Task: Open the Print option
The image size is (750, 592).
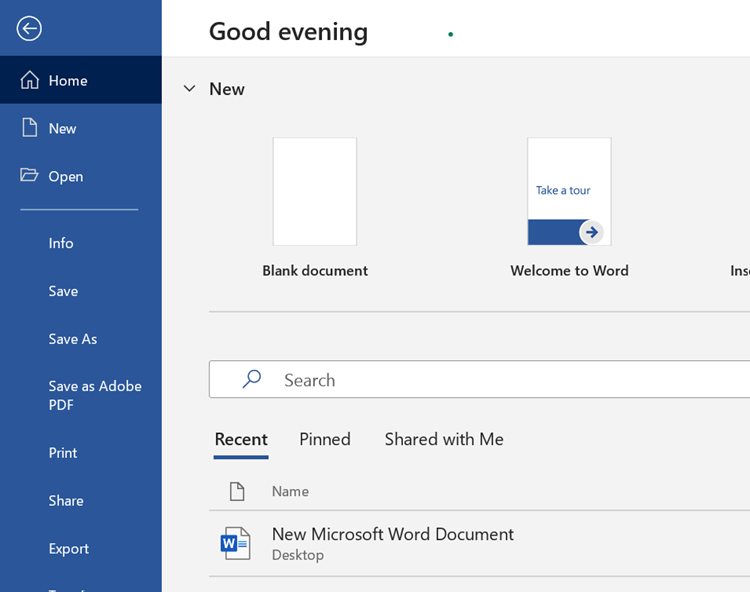Action: click(x=63, y=453)
